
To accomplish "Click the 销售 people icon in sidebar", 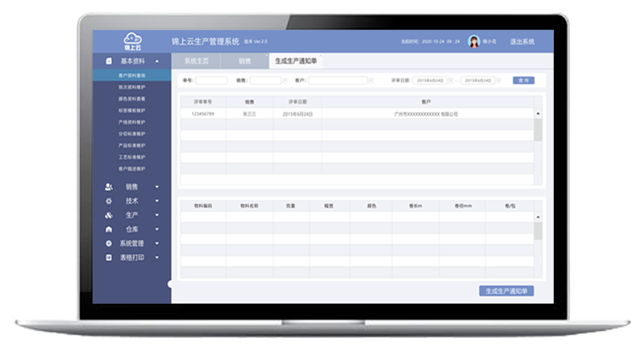I will [x=108, y=187].
